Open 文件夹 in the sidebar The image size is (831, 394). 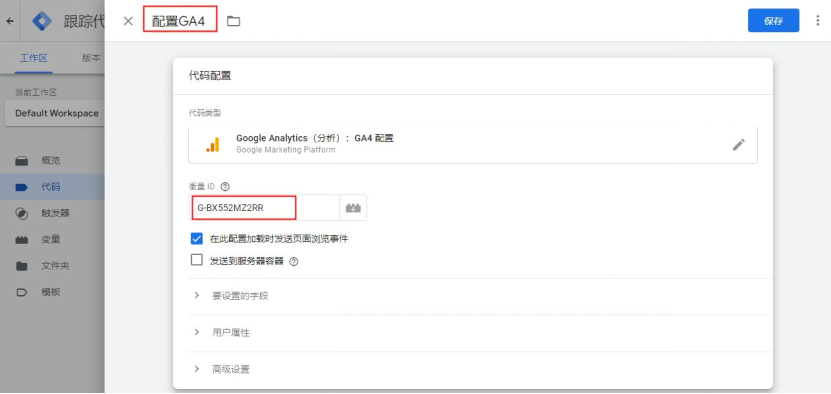(x=52, y=266)
